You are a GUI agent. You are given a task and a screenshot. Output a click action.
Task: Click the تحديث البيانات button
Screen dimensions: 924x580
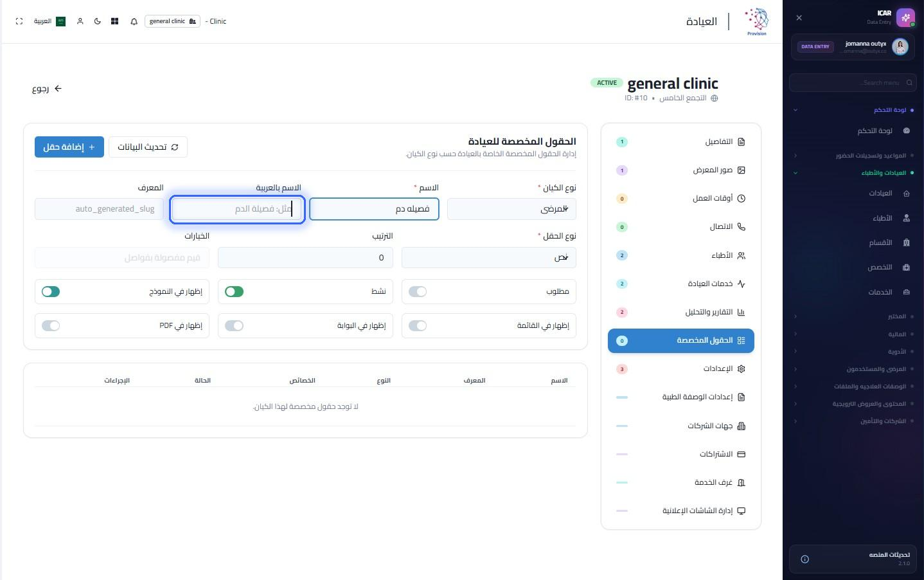tap(148, 147)
